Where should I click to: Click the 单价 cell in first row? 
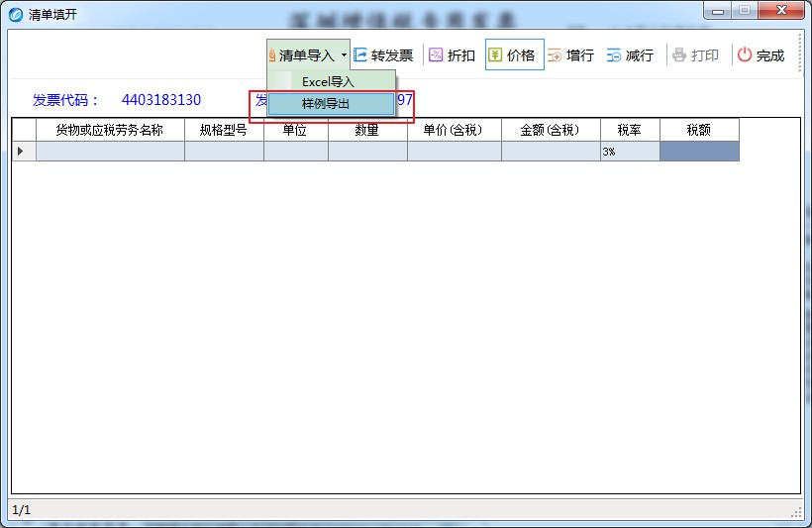point(455,151)
